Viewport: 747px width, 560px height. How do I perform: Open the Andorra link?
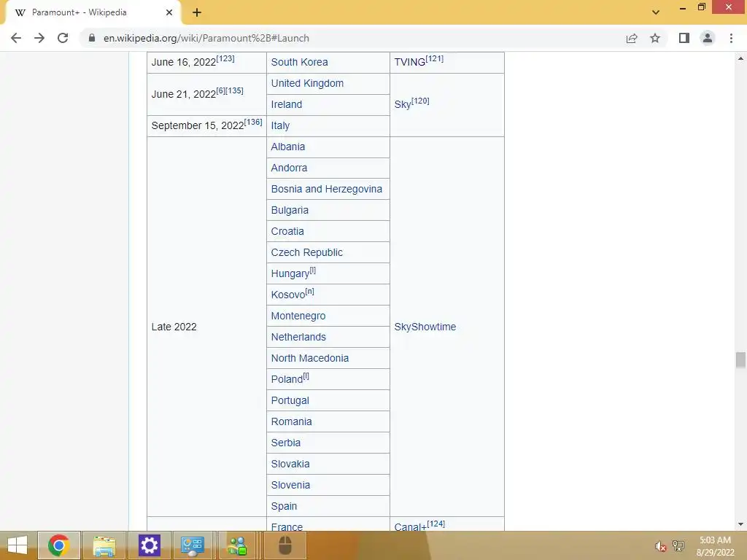coord(289,168)
